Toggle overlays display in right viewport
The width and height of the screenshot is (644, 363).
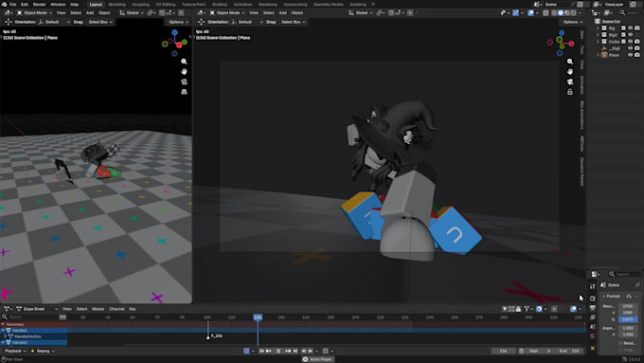tap(530, 12)
